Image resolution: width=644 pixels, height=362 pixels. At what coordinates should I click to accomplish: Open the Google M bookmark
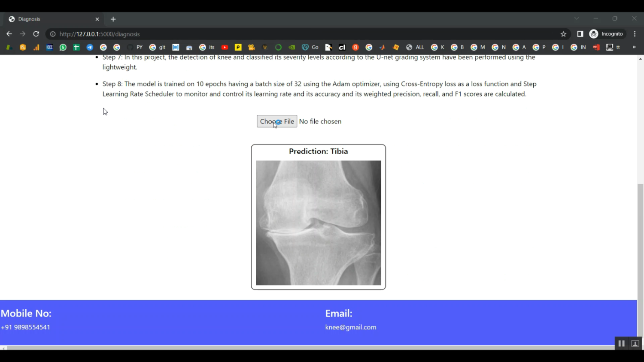click(478, 47)
